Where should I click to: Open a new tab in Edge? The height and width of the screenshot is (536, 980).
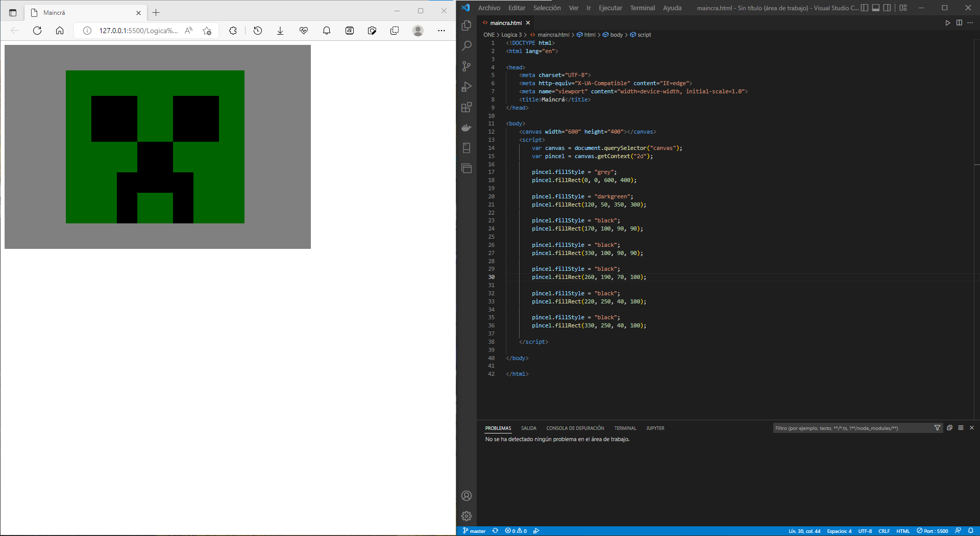tap(156, 12)
